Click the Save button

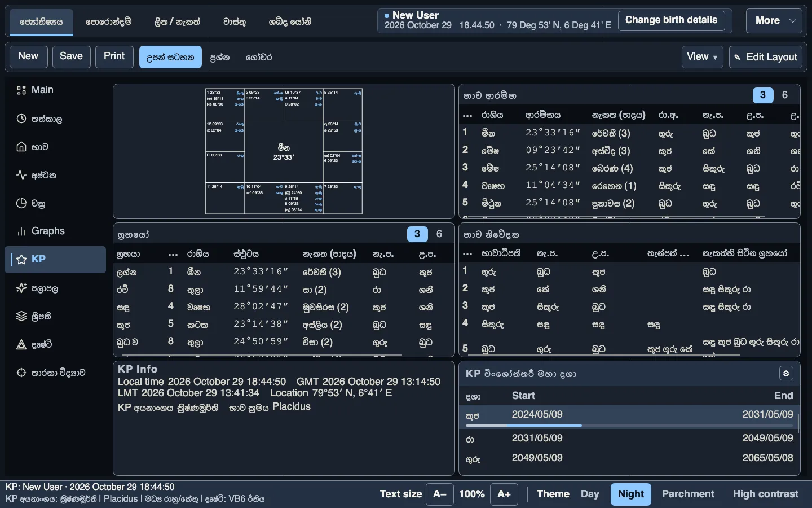coord(71,56)
